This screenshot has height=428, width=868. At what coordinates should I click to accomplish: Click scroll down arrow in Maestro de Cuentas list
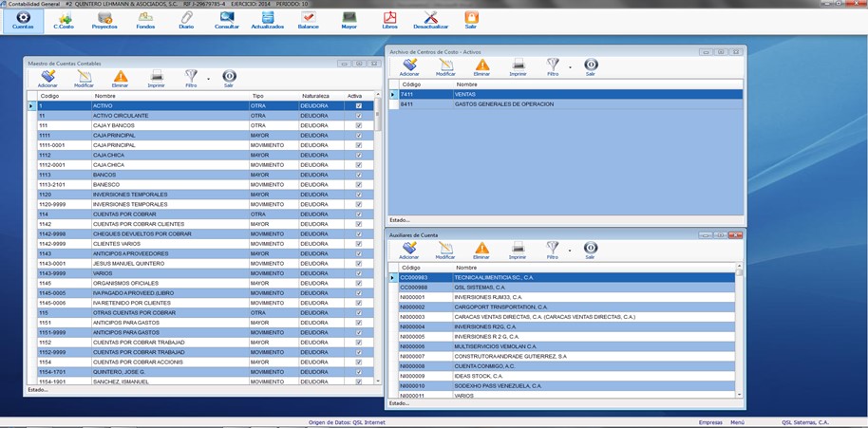pos(378,381)
